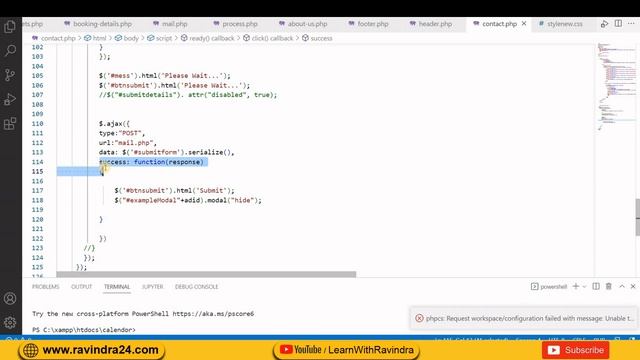Click the editor vertical scrollbar thumb

[638, 217]
